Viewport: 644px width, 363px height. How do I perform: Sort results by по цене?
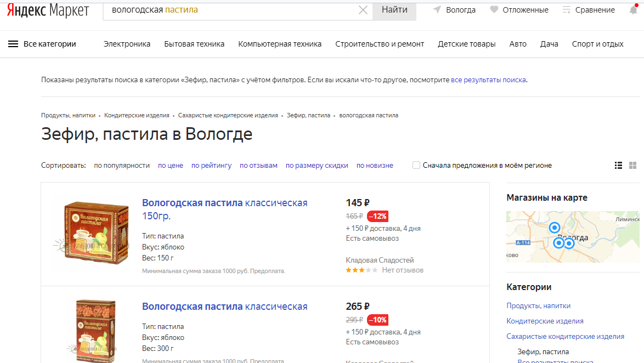[171, 166]
